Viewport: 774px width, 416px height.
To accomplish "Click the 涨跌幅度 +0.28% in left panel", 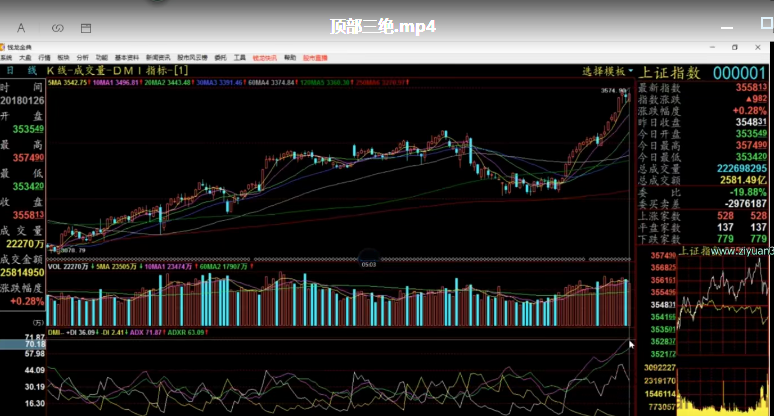I will pos(27,301).
